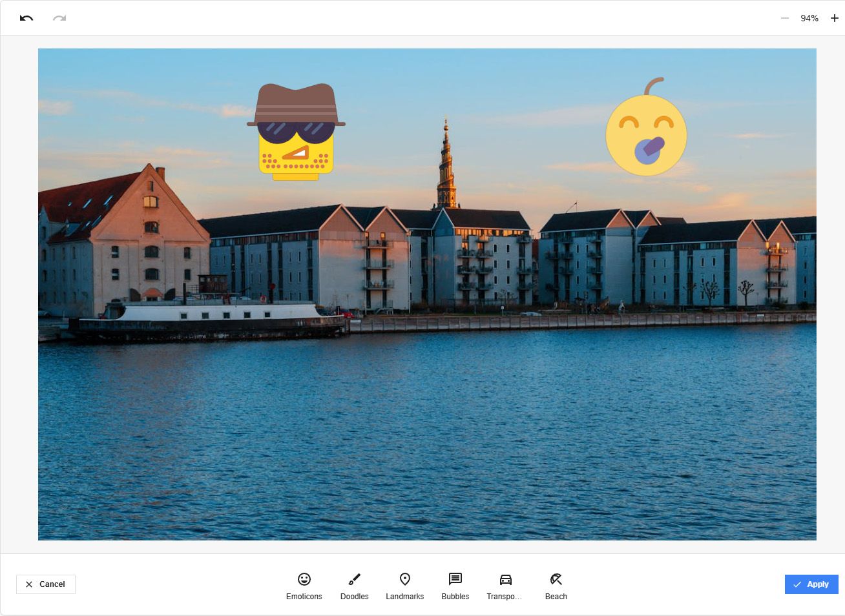Zoom in with the plus icon

(x=834, y=18)
